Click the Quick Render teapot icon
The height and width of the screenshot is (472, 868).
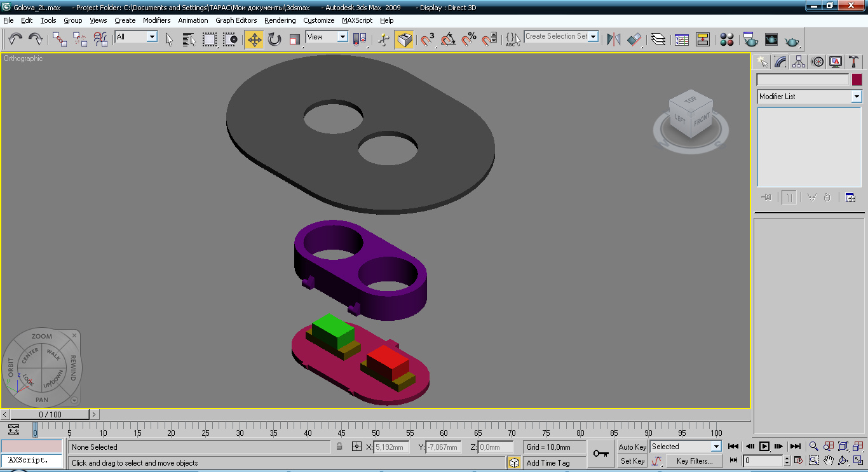(x=791, y=41)
